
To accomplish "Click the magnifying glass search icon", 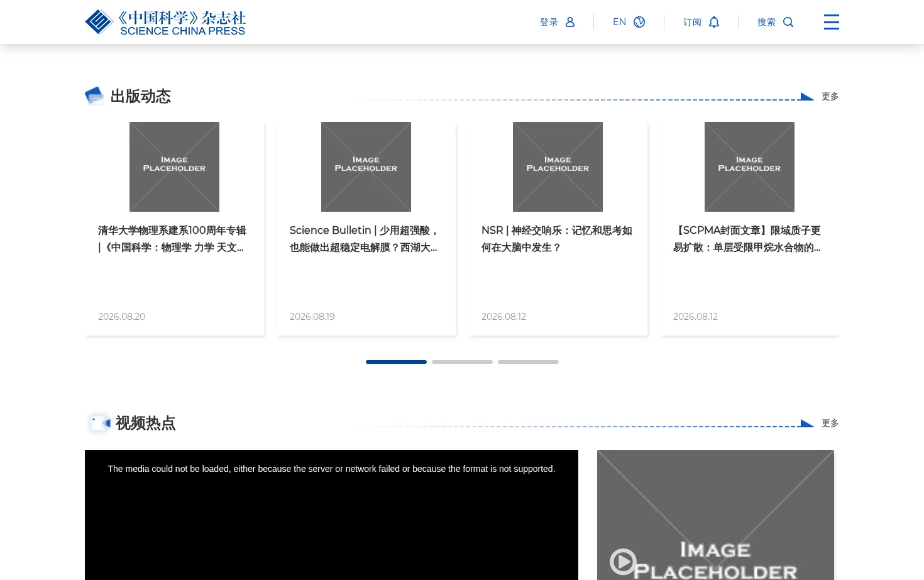I will coord(788,22).
